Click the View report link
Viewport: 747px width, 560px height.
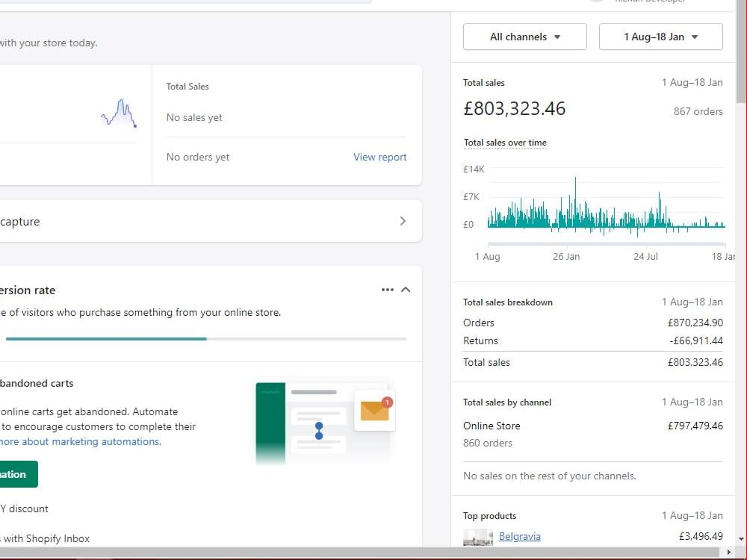click(379, 157)
